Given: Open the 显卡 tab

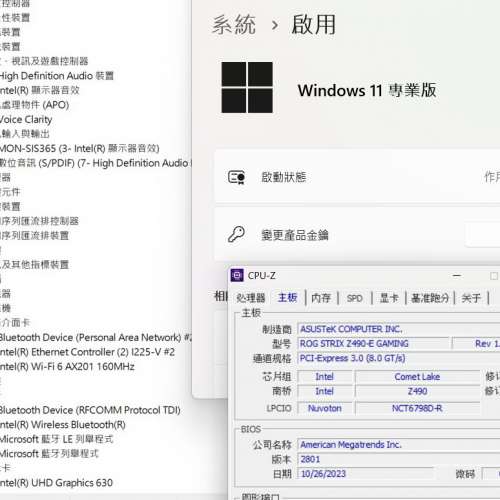Looking at the screenshot, I should [389, 298].
